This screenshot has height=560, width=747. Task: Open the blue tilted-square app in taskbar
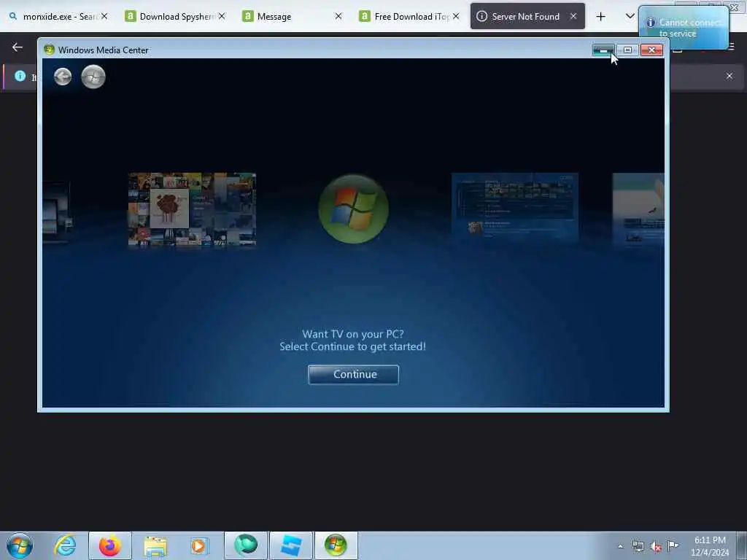pyautogui.click(x=291, y=545)
